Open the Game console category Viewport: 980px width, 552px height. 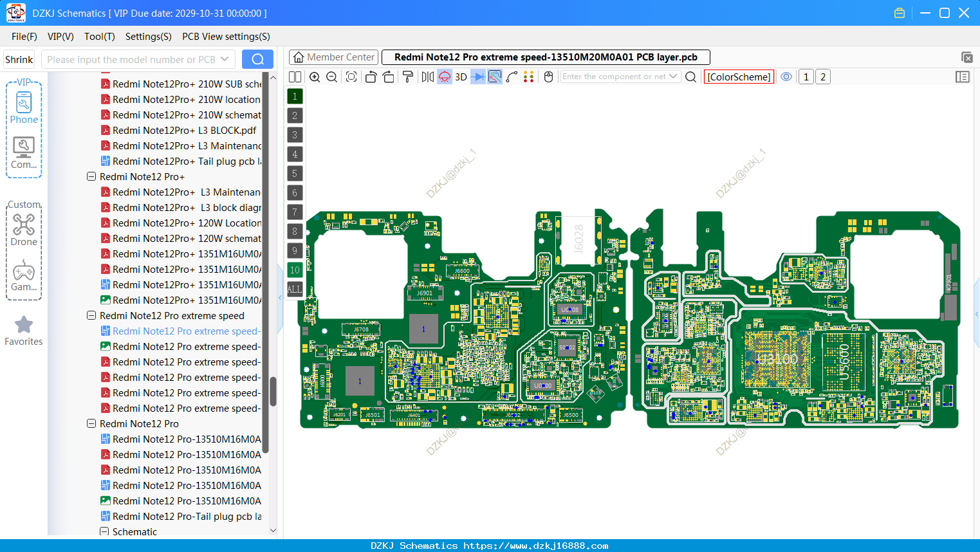pos(24,275)
